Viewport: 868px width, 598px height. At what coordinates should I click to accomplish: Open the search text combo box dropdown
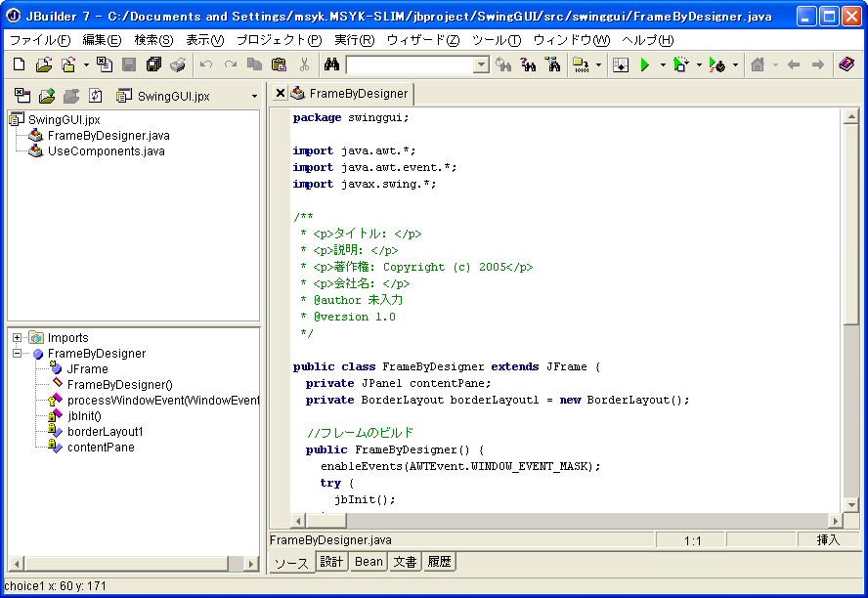pyautogui.click(x=481, y=65)
